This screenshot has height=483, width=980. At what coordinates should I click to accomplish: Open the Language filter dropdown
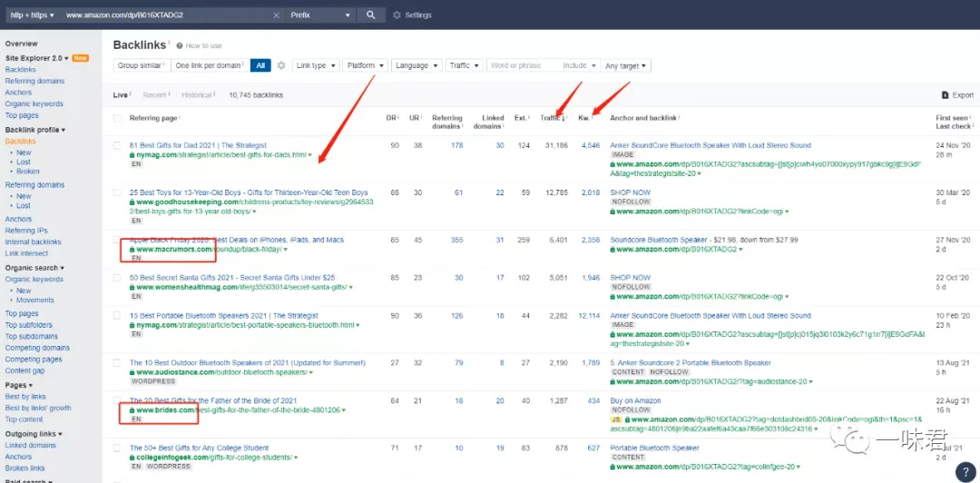(x=416, y=65)
